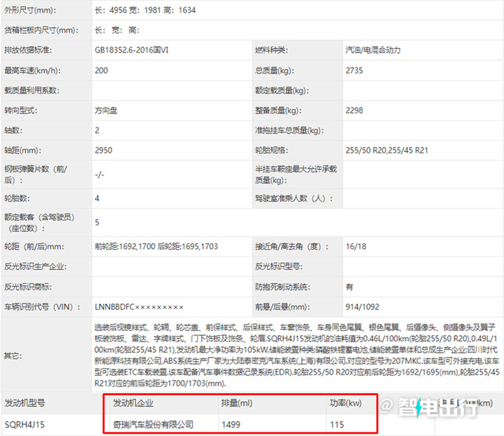Click the 接近角/离去角 (度) label
The image size is (504, 436).
click(x=292, y=247)
